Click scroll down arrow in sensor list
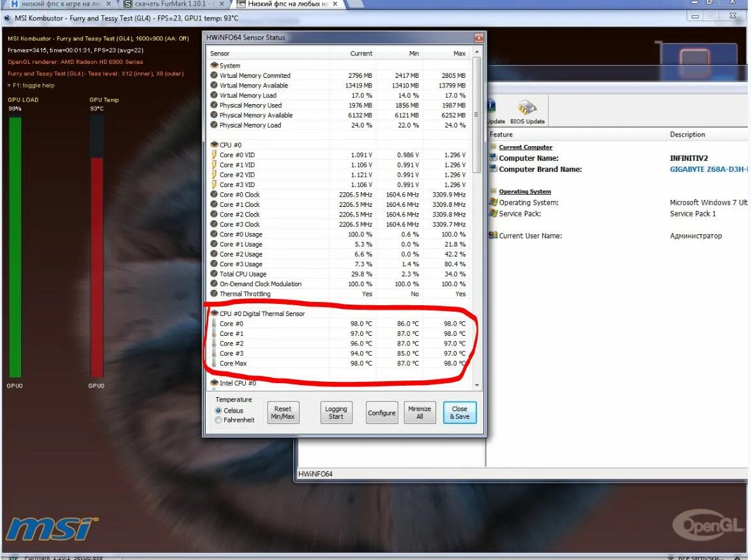 coord(476,385)
